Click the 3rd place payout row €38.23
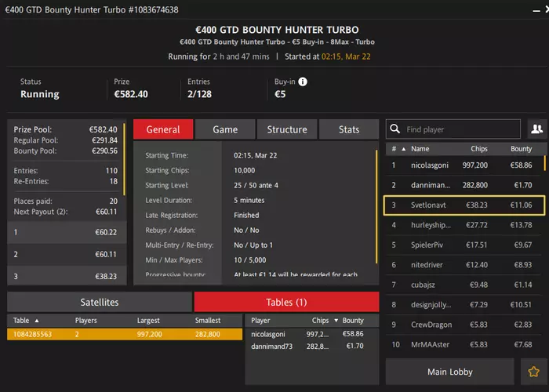 pos(67,276)
